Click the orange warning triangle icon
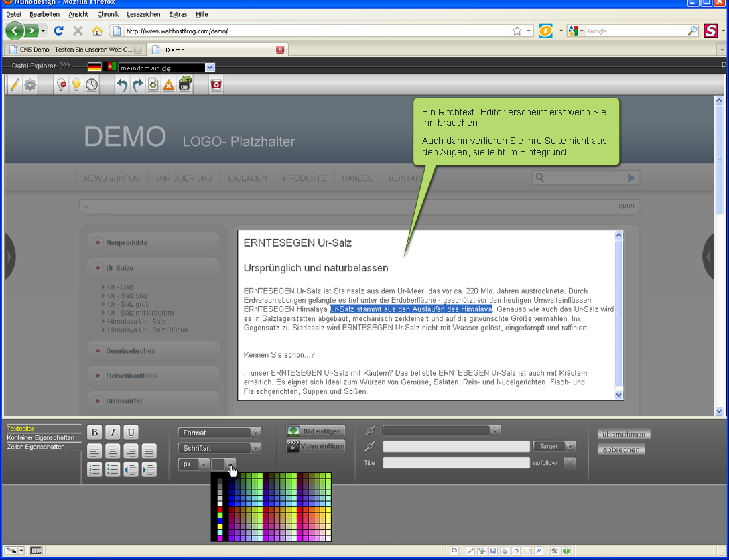729x560 pixels. pos(168,84)
